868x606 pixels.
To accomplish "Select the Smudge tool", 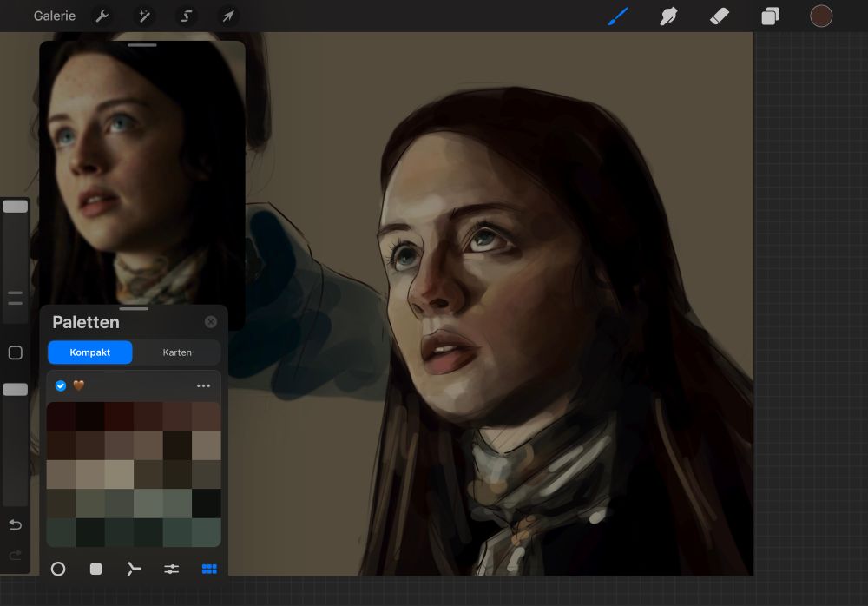I will tap(668, 16).
